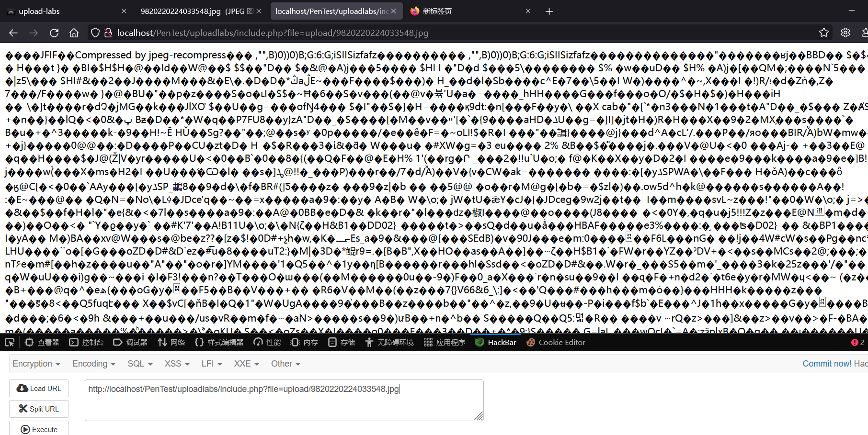The width and height of the screenshot is (868, 435).
Task: Follow the Commit now! link
Action: coord(827,364)
